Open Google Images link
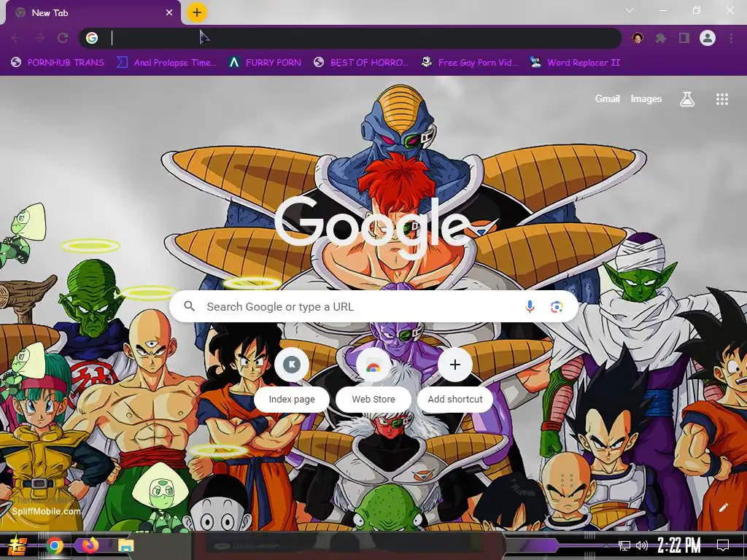 tap(646, 99)
